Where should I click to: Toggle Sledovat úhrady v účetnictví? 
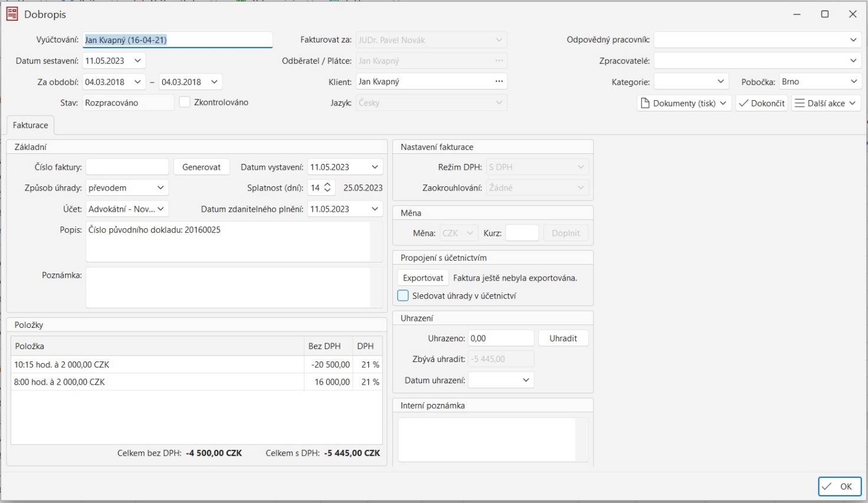click(403, 295)
